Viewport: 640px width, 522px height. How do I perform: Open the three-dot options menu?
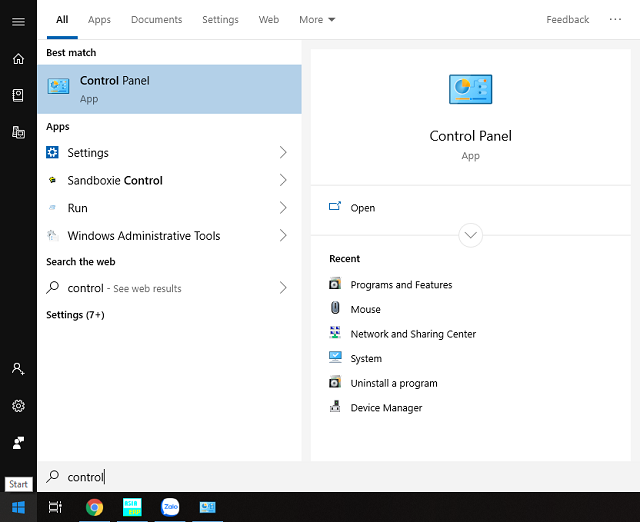[615, 19]
